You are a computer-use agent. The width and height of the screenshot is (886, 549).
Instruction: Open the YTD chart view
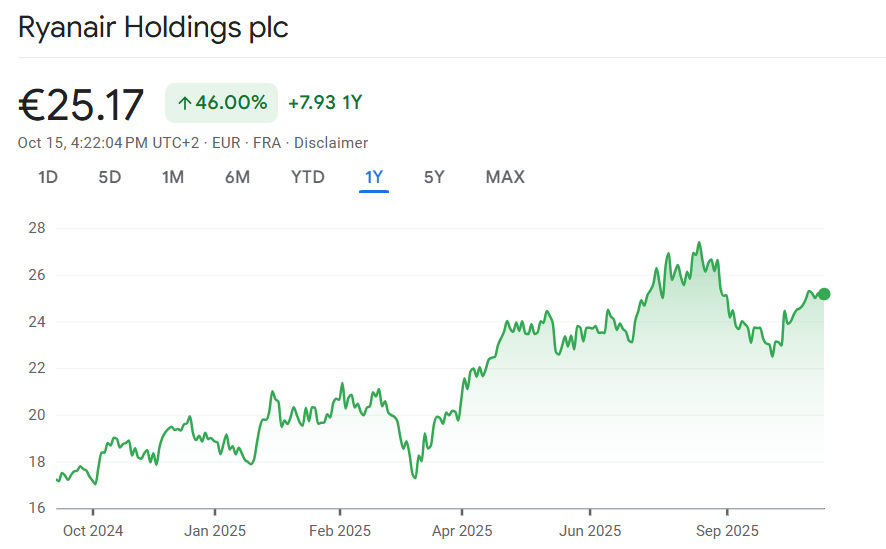tap(308, 178)
